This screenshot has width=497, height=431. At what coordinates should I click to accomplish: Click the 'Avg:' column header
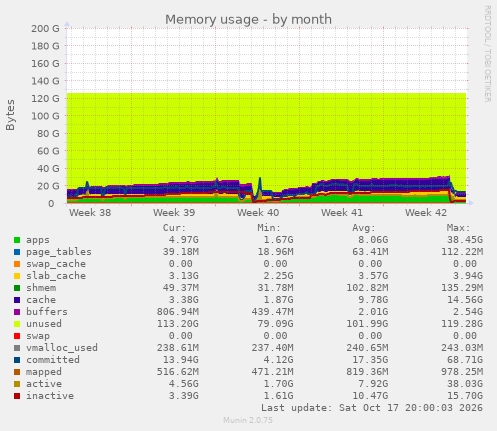(x=364, y=228)
